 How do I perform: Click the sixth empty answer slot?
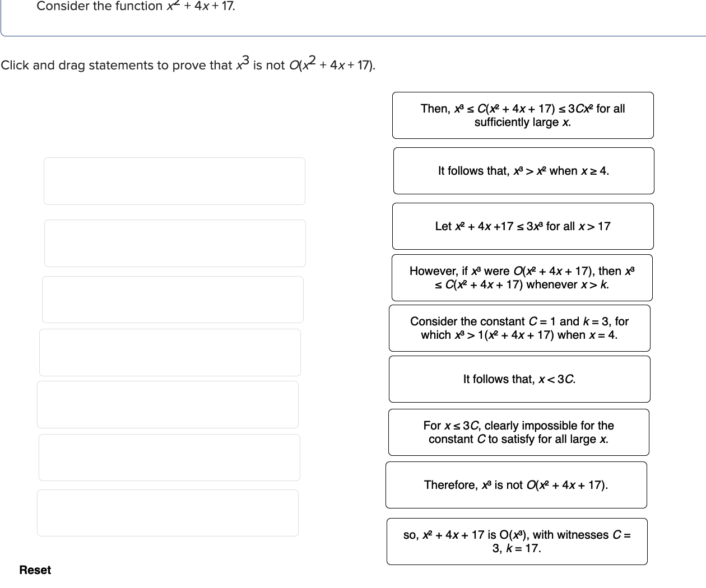point(169,457)
